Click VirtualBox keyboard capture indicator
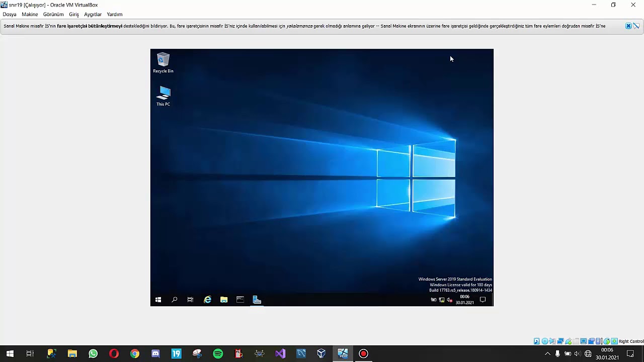Image resolution: width=644 pixels, height=362 pixels. tap(614, 341)
